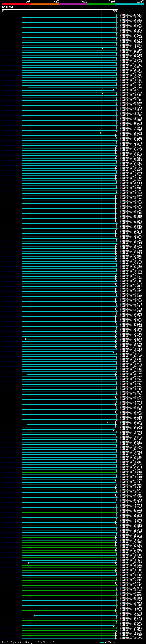Open hit UniRef100_P59230

tap(131, 52)
